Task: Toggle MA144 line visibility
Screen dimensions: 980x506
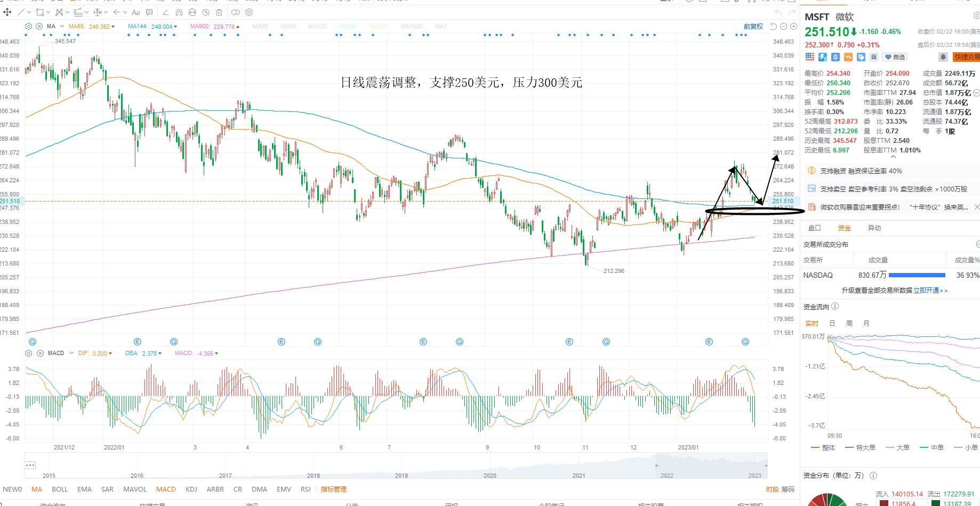Action: 152,26
